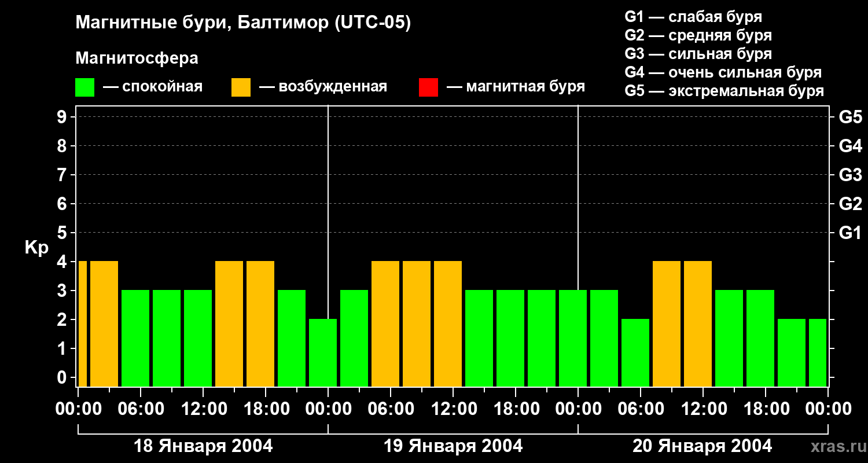Select the chart title "Магнитные бури, Балтимор (UTC-05)"
The width and height of the screenshot is (868, 463).
coord(243,23)
